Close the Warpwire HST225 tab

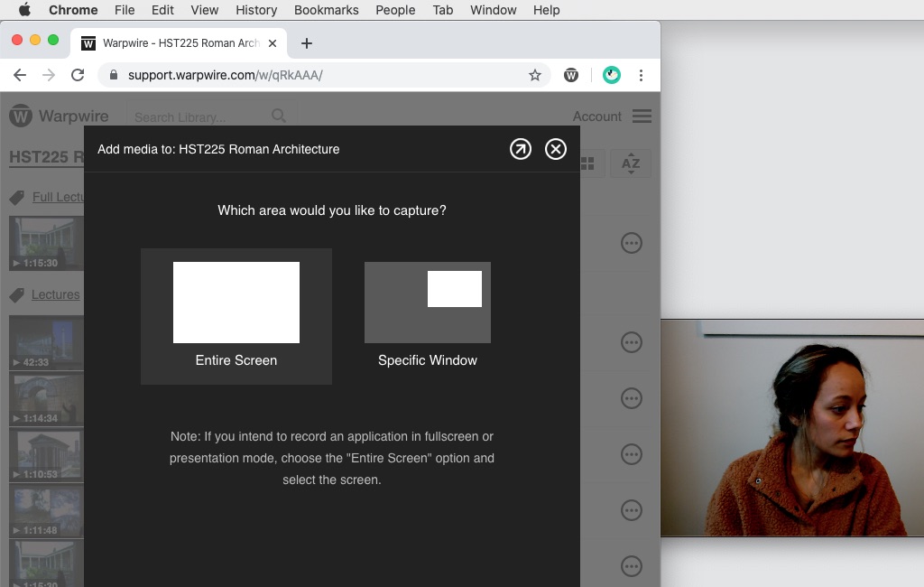coord(273,43)
